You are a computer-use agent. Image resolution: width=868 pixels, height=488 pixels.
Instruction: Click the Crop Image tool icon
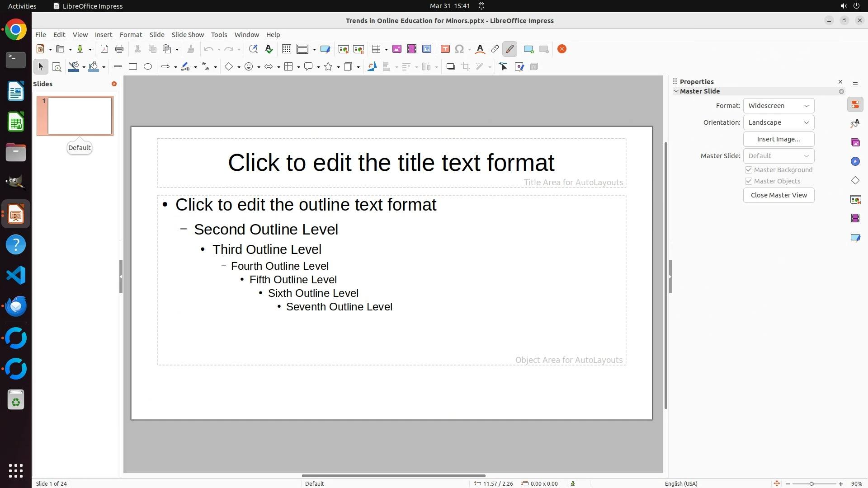(x=466, y=67)
